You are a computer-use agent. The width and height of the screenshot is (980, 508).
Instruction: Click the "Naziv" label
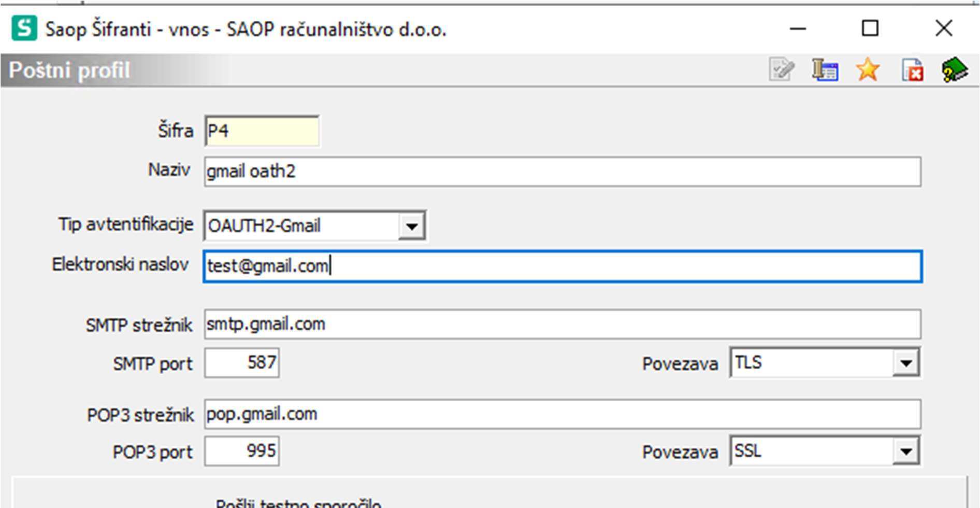(x=169, y=170)
